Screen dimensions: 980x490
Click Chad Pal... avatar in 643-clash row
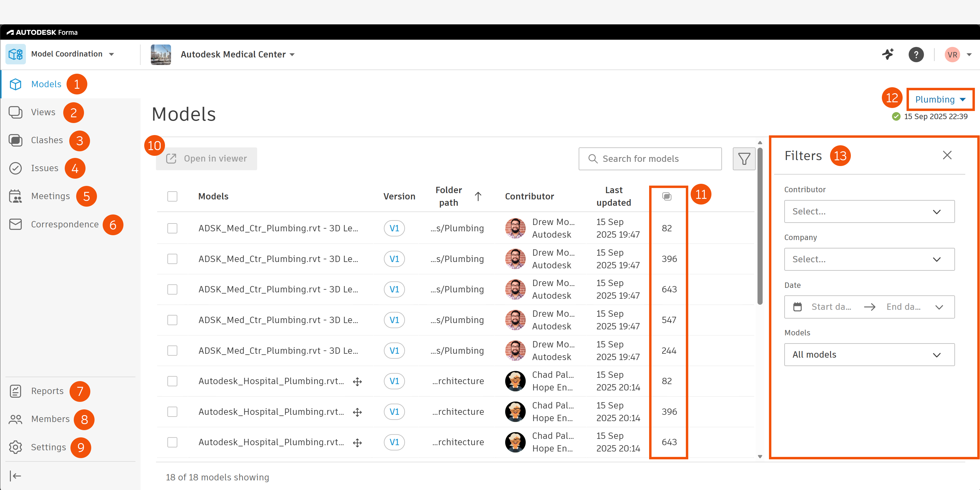pos(515,442)
